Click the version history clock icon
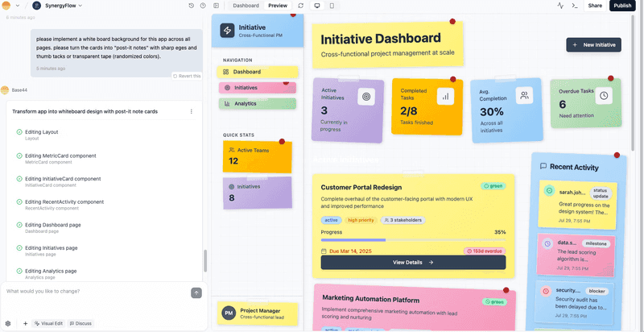644x332 pixels. (191, 6)
